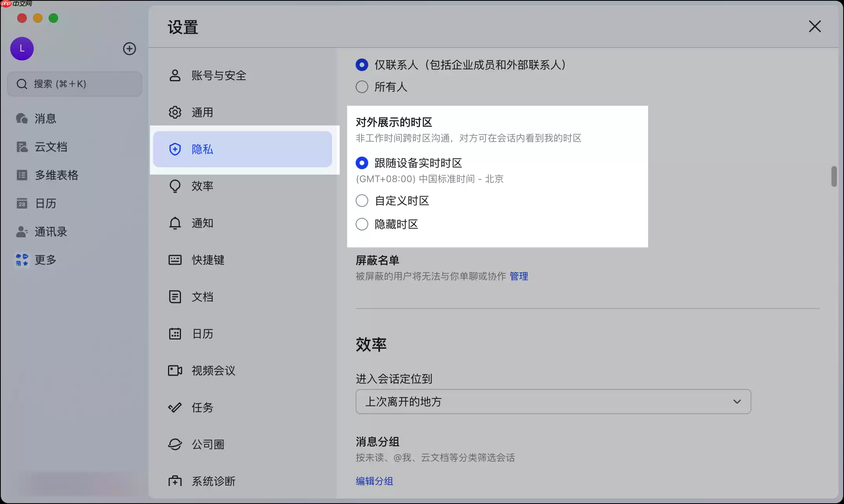Open the 消息 (Messages) section in sidebar

point(45,119)
